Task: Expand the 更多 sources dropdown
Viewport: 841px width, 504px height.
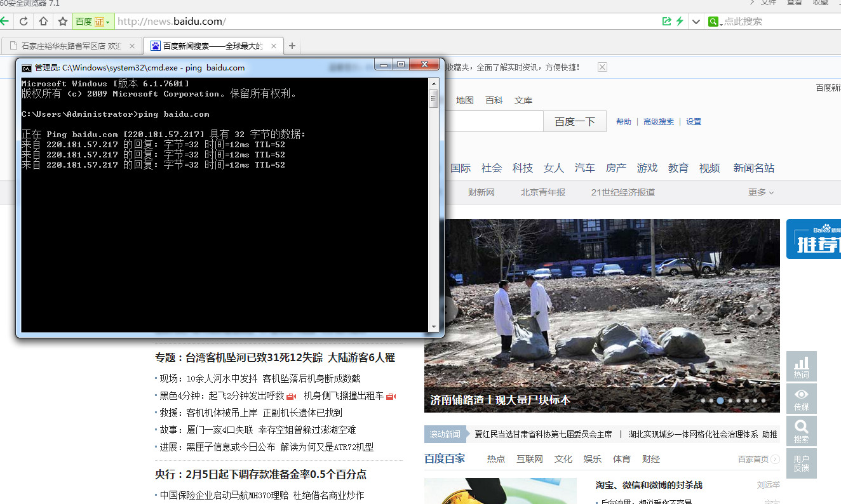Action: pyautogui.click(x=761, y=192)
